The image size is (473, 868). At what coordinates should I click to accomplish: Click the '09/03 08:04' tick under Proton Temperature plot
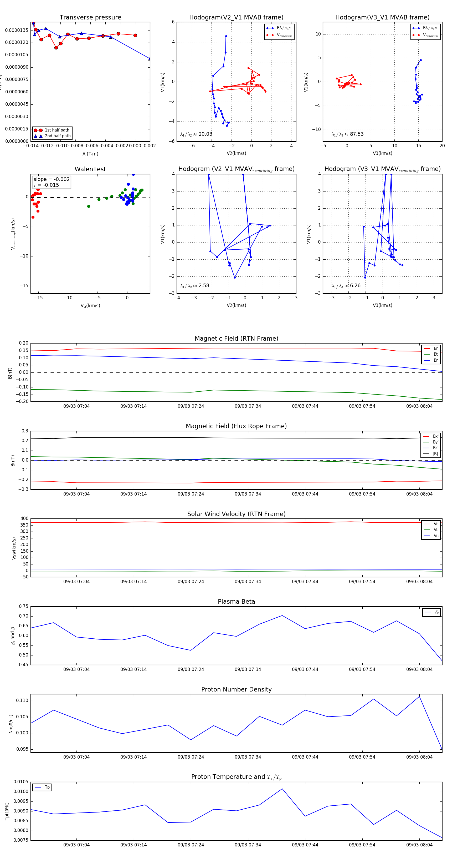(x=419, y=845)
